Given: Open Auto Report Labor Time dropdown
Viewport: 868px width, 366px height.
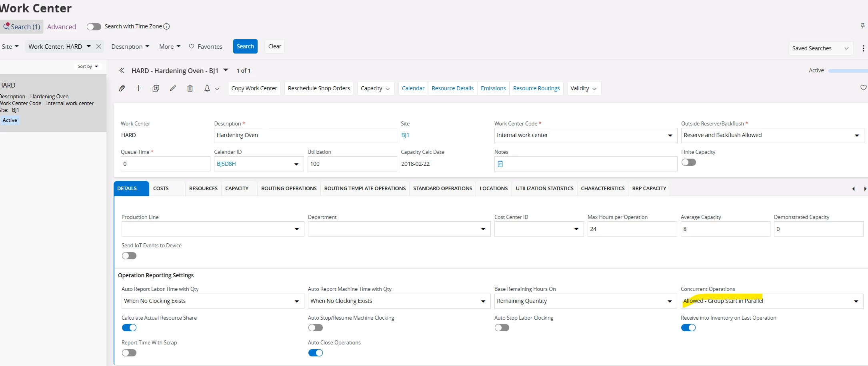Looking at the screenshot, I should 297,301.
